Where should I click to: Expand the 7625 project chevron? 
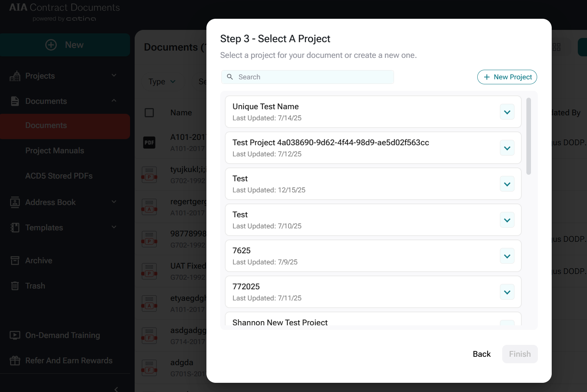point(507,256)
